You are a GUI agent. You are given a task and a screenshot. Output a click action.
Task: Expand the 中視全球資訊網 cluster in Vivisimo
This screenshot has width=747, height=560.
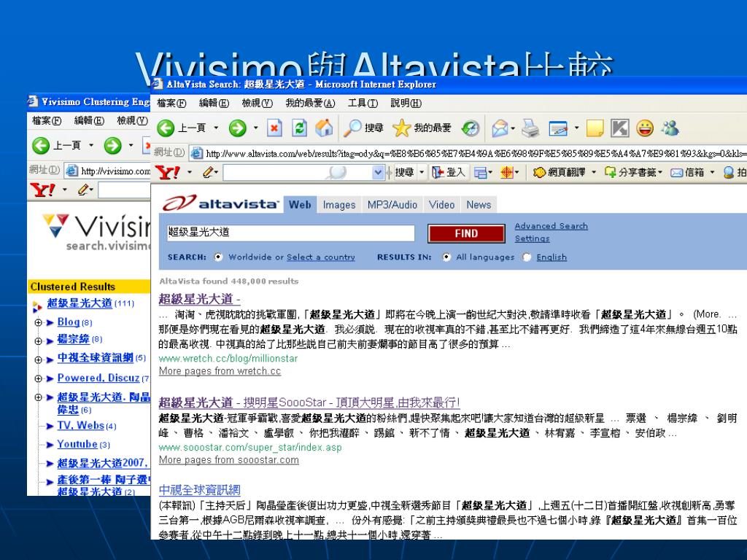[38, 359]
